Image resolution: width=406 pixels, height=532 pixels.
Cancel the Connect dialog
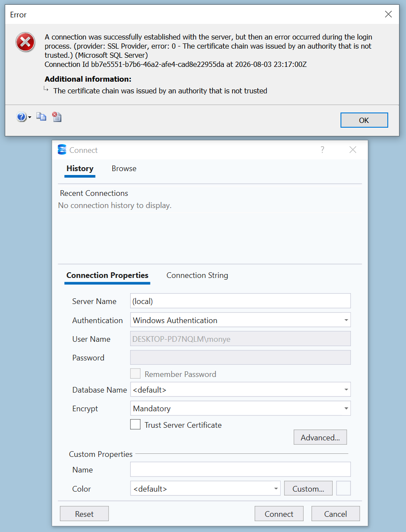tap(335, 514)
